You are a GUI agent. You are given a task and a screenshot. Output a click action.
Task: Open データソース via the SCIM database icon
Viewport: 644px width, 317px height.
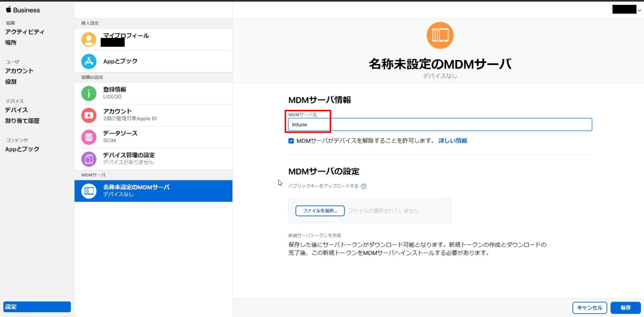89,137
